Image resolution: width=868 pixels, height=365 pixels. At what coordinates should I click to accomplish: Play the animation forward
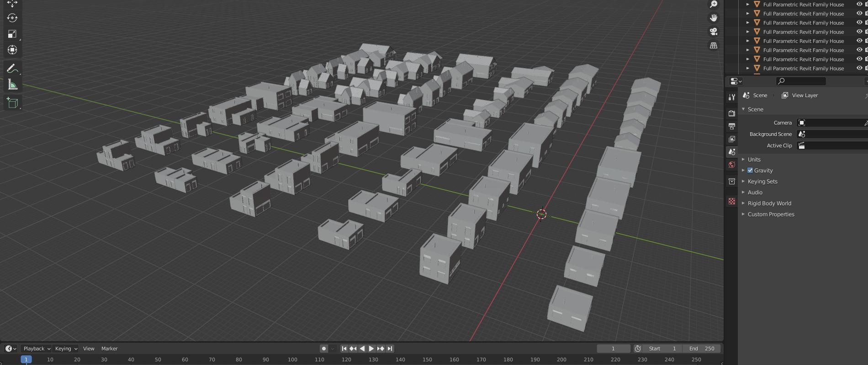tap(371, 349)
